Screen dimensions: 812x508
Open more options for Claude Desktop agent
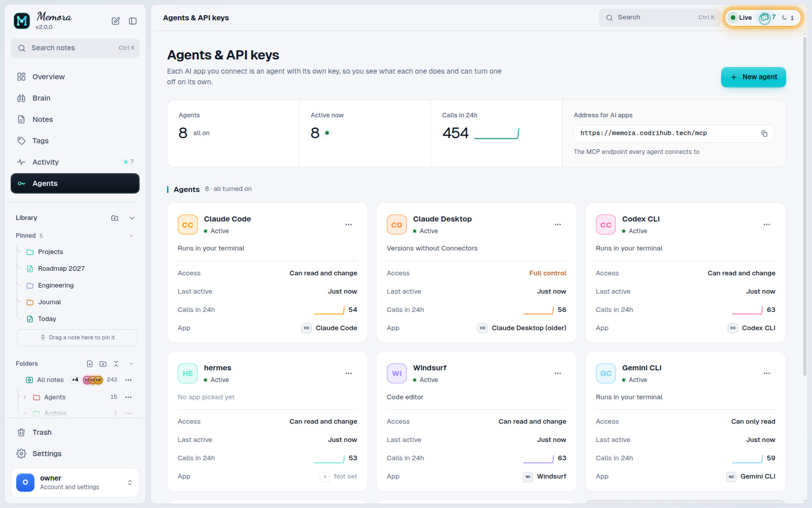(558, 225)
